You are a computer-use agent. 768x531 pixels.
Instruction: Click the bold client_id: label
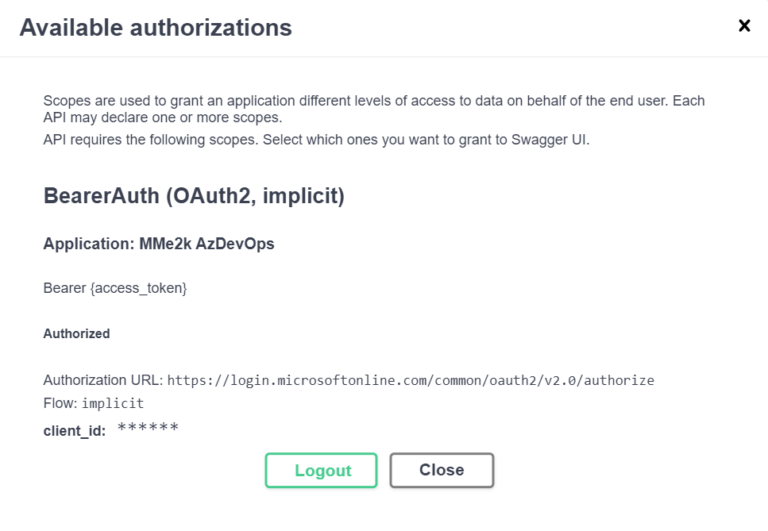[74, 431]
